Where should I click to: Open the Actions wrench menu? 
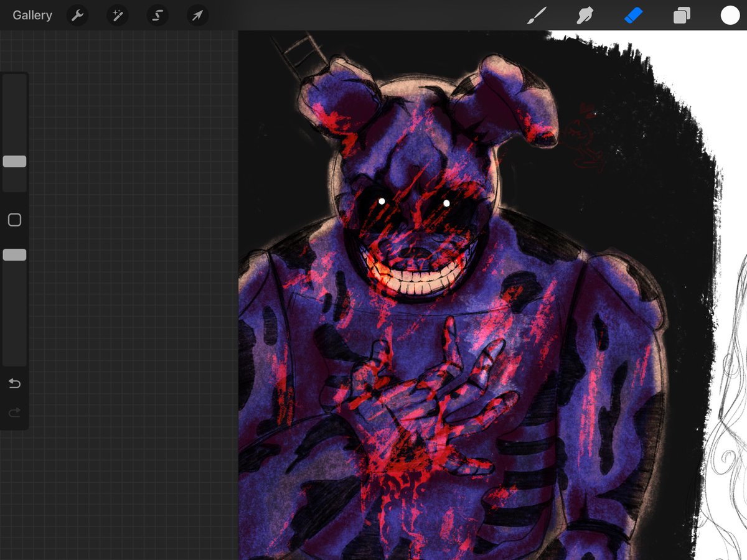pos(78,16)
